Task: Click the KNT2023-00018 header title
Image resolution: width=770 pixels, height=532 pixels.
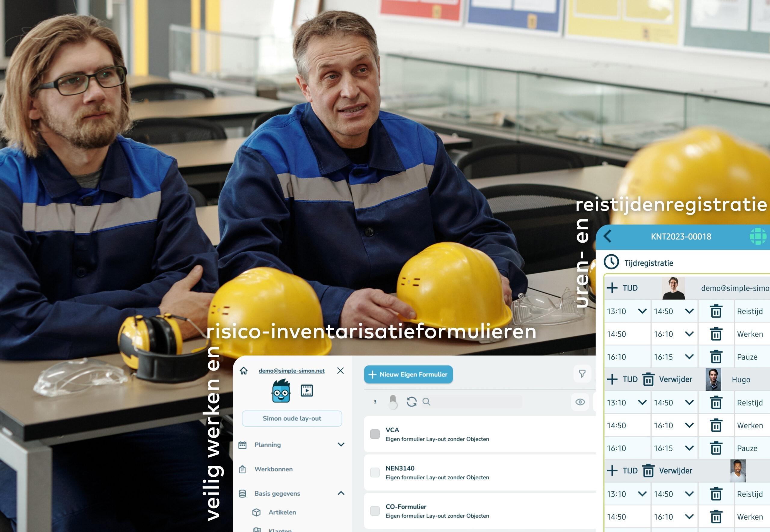Action: tap(681, 236)
